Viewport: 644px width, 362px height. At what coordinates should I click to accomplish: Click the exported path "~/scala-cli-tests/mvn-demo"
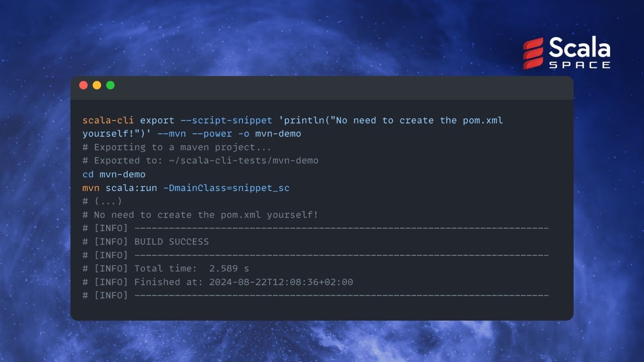click(244, 160)
